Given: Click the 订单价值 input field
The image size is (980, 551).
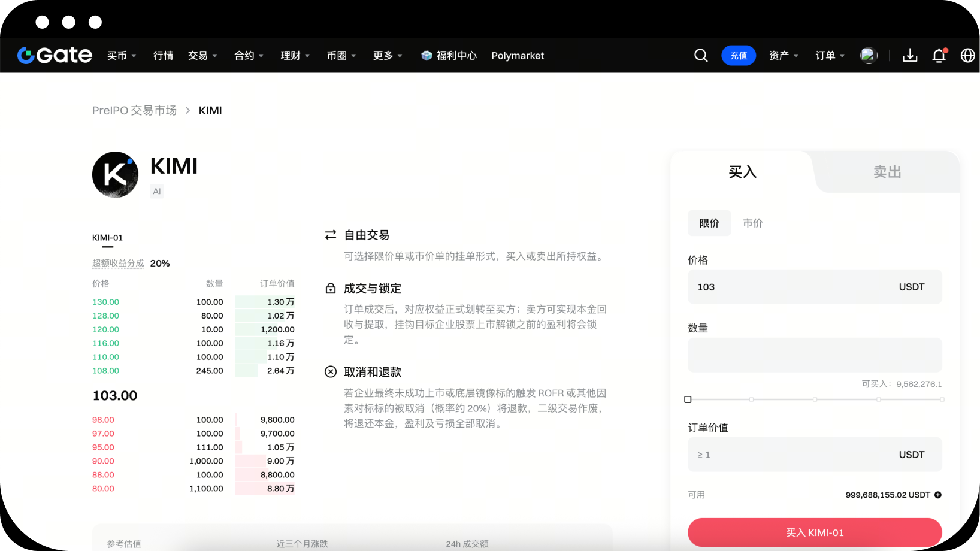Looking at the screenshot, I should pos(815,455).
